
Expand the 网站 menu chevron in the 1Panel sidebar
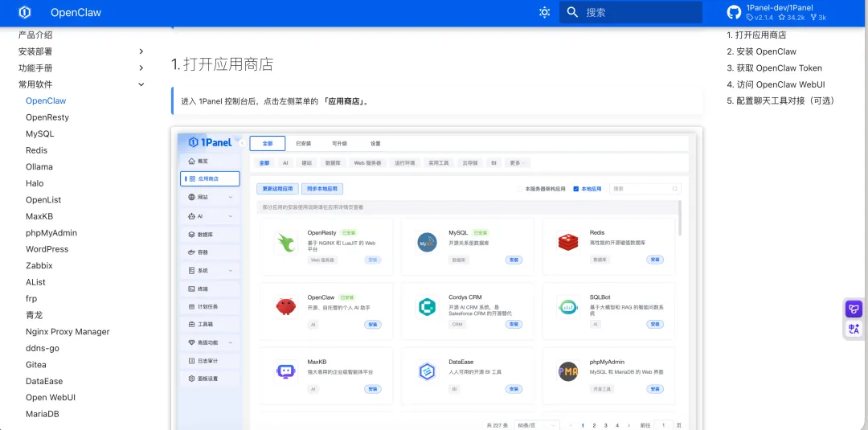coord(231,197)
